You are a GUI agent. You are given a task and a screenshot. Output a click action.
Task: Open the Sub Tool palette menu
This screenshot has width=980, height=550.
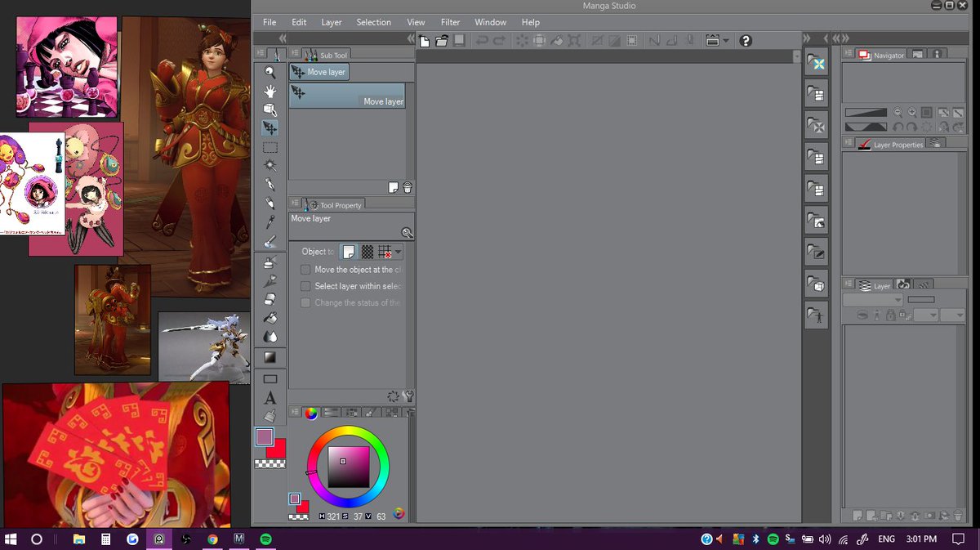tap(295, 55)
